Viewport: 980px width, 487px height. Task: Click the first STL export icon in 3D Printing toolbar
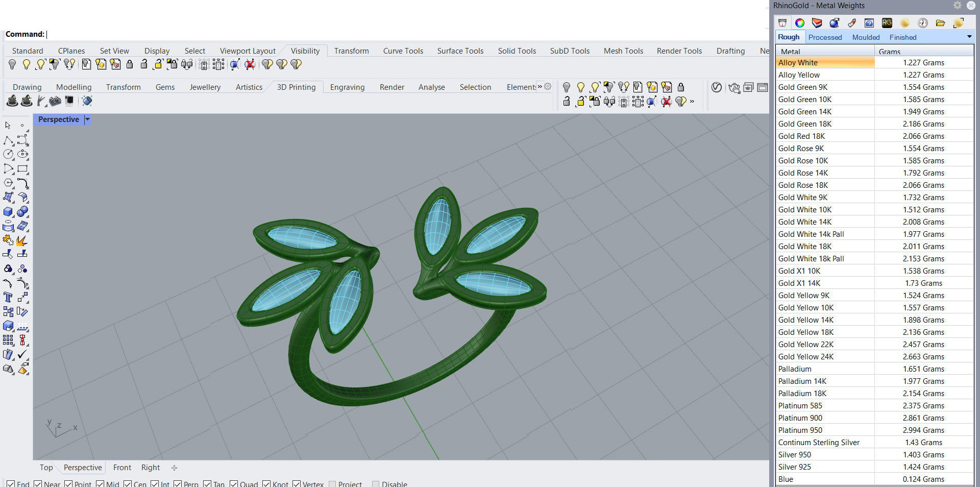pos(12,101)
